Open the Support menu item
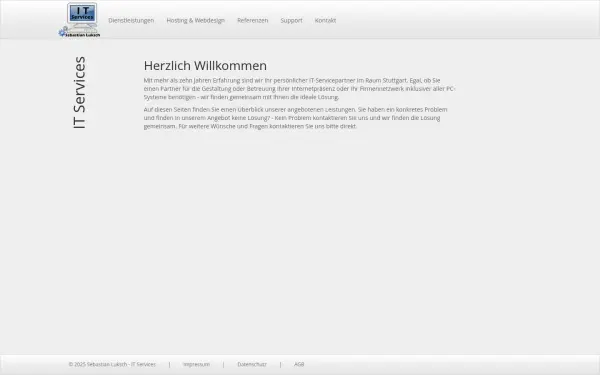The image size is (600, 375). tap(291, 20)
